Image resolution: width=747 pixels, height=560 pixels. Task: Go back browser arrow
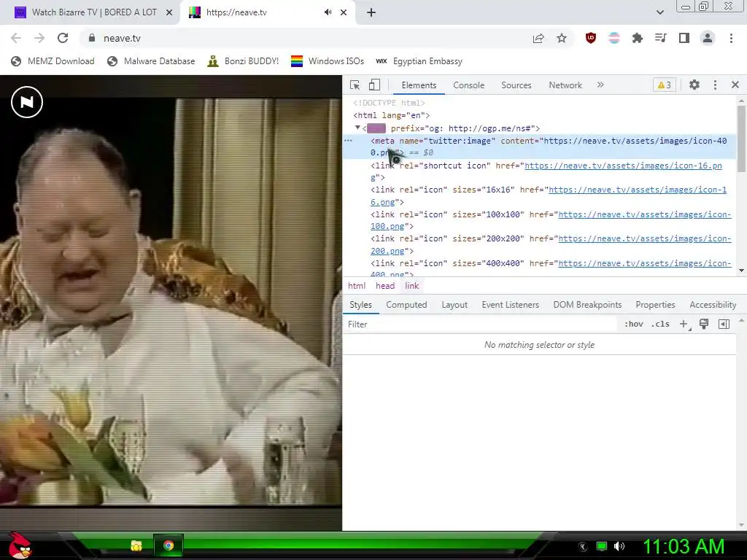16,38
